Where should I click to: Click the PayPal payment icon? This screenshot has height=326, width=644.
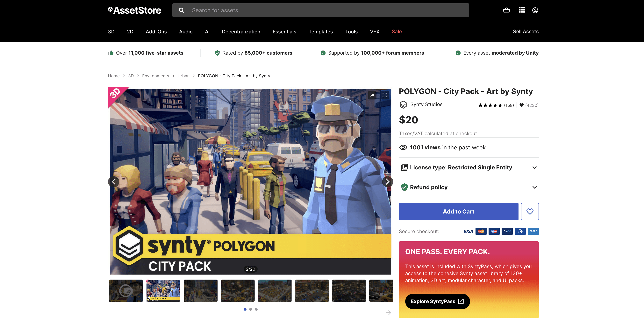(x=507, y=231)
